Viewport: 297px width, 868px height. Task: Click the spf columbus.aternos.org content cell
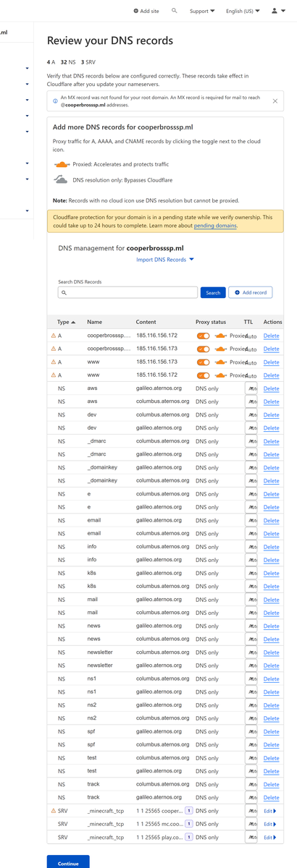[163, 744]
